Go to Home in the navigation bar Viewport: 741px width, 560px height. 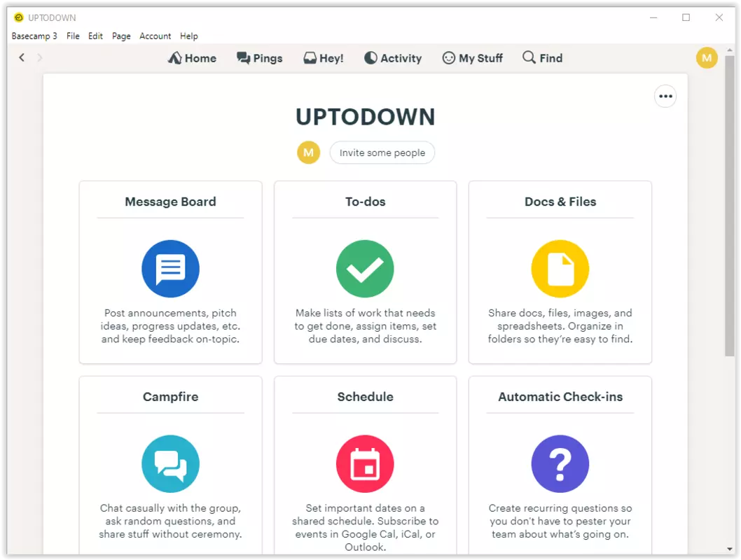(x=193, y=58)
